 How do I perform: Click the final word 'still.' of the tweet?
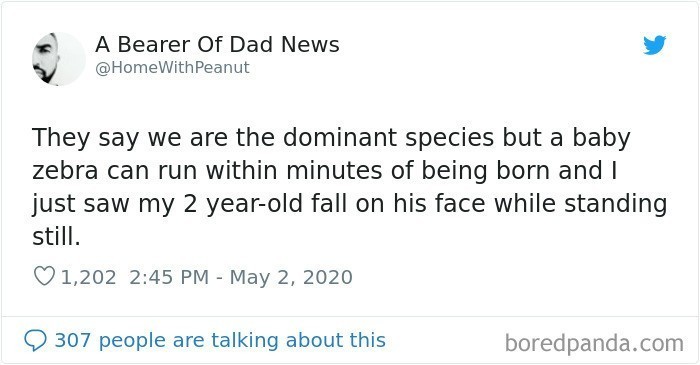click(x=56, y=236)
